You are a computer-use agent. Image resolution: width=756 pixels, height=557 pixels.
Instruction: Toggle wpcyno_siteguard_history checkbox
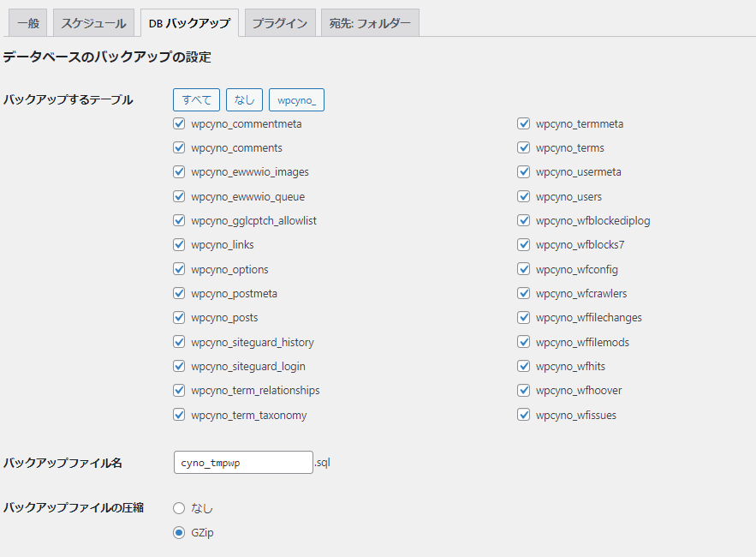pyautogui.click(x=179, y=342)
